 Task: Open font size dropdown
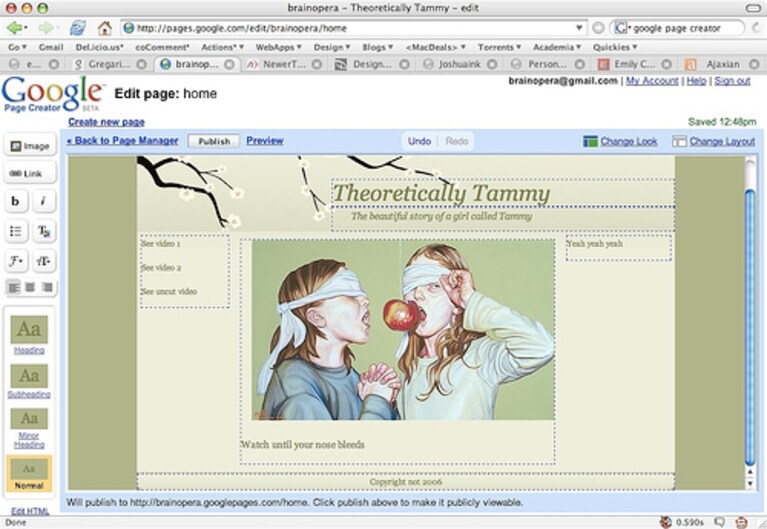click(x=44, y=261)
